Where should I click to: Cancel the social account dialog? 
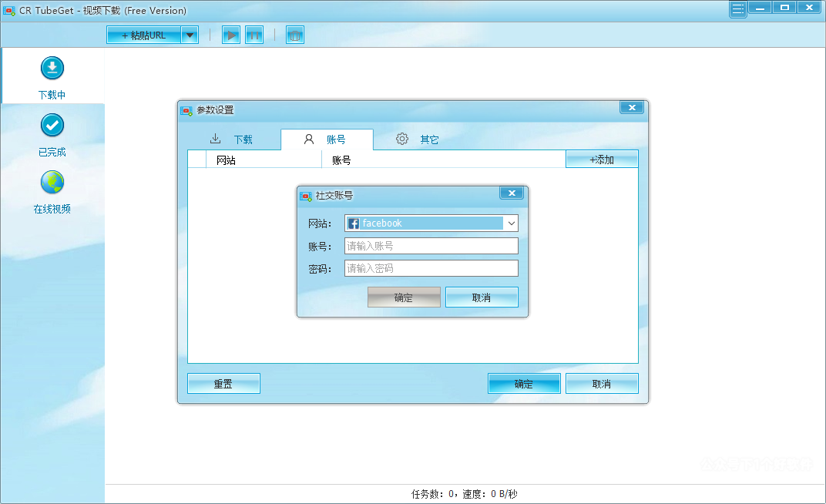tap(482, 297)
